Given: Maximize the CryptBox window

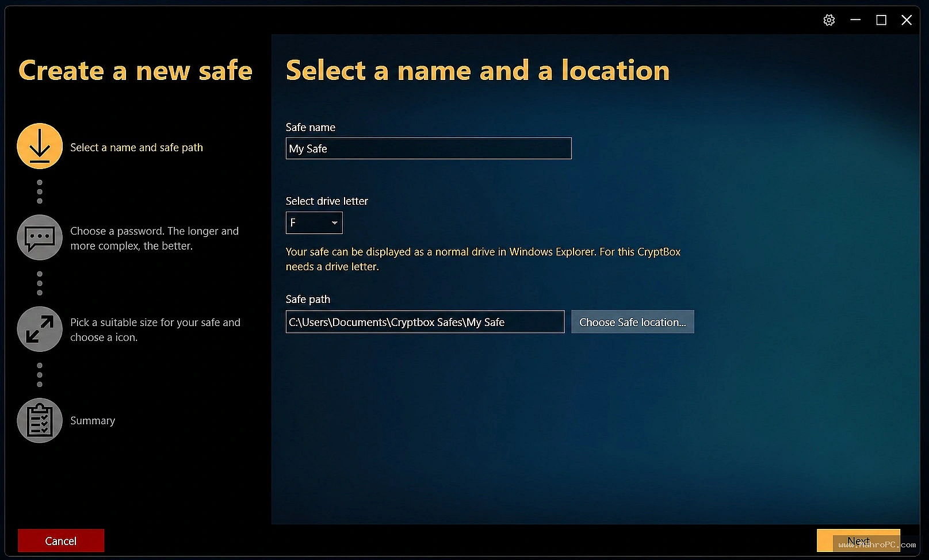Looking at the screenshot, I should pyautogui.click(x=881, y=20).
